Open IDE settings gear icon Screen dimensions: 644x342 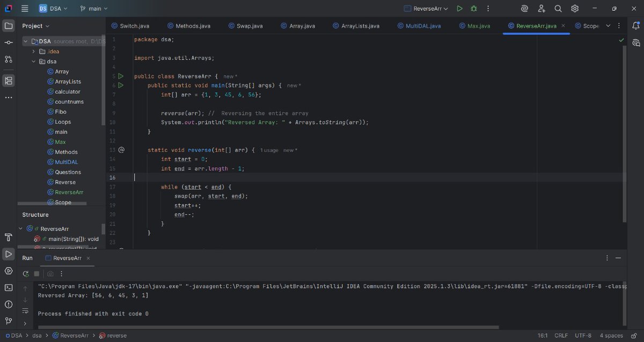tap(575, 9)
